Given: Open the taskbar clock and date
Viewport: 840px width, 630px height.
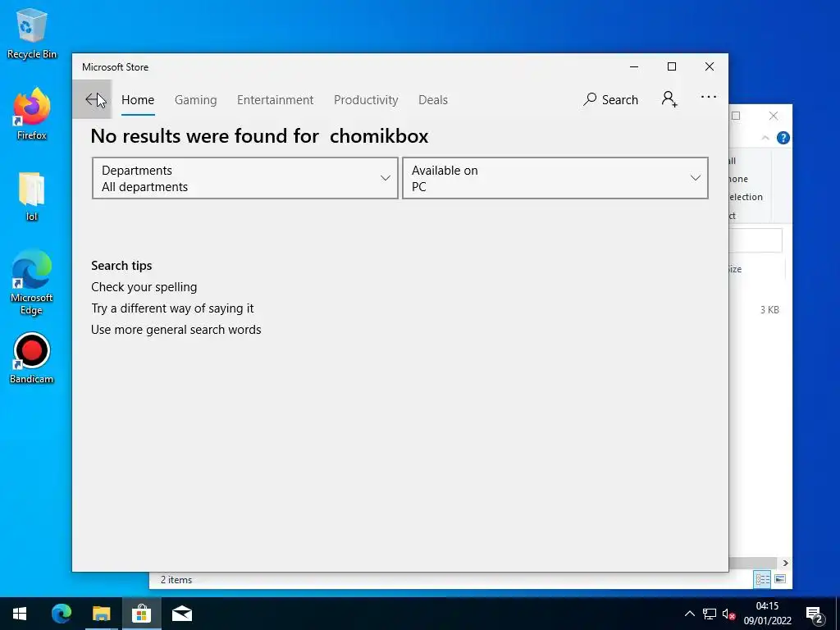Looking at the screenshot, I should pyautogui.click(x=767, y=614).
